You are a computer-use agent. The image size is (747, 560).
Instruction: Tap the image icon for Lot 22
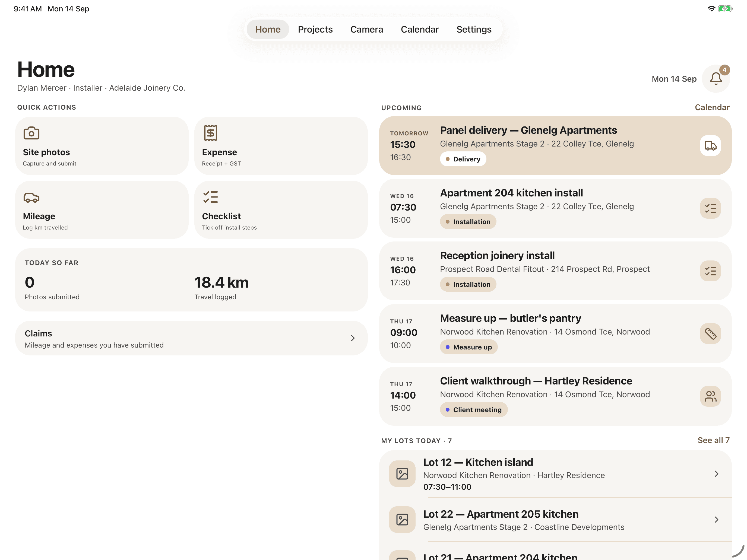click(402, 520)
